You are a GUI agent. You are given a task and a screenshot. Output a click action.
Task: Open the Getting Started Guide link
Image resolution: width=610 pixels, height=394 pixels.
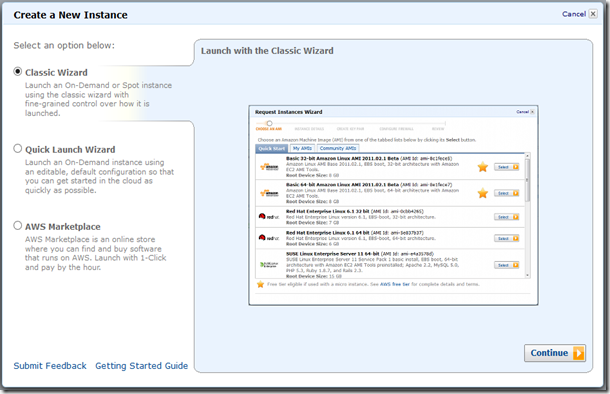[142, 366]
